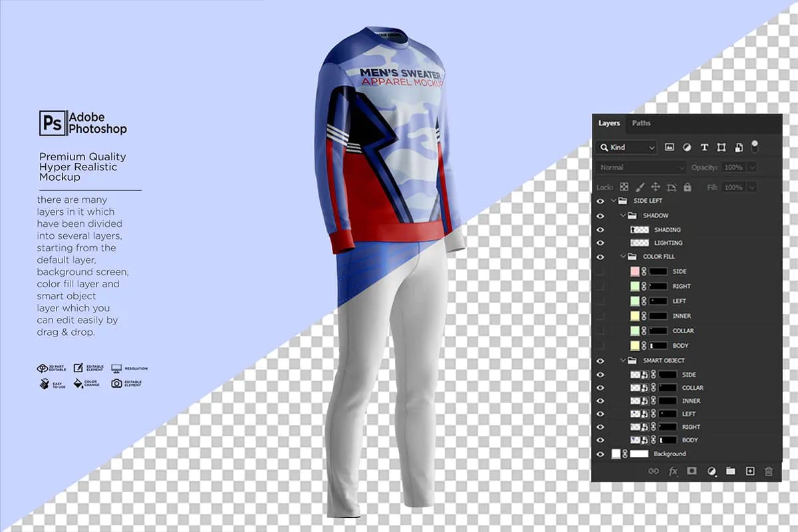Add layer style with fx icon

[673, 471]
